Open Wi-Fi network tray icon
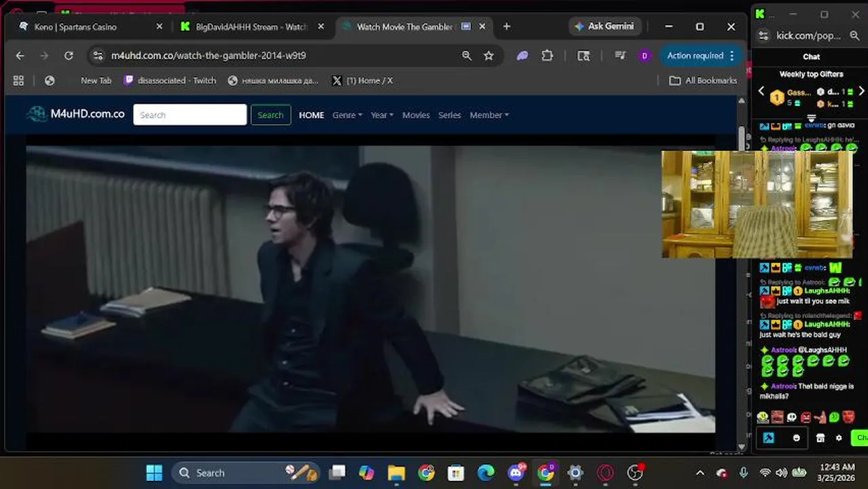The image size is (868, 489). (x=765, y=473)
